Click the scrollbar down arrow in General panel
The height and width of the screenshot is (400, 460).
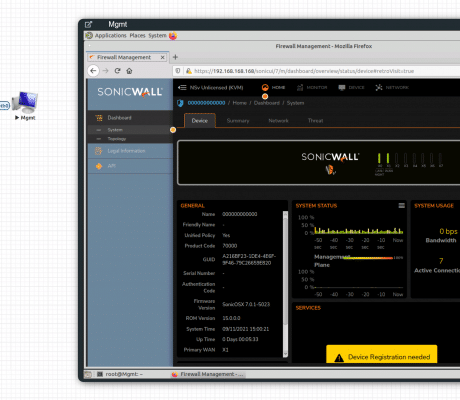coord(285,354)
